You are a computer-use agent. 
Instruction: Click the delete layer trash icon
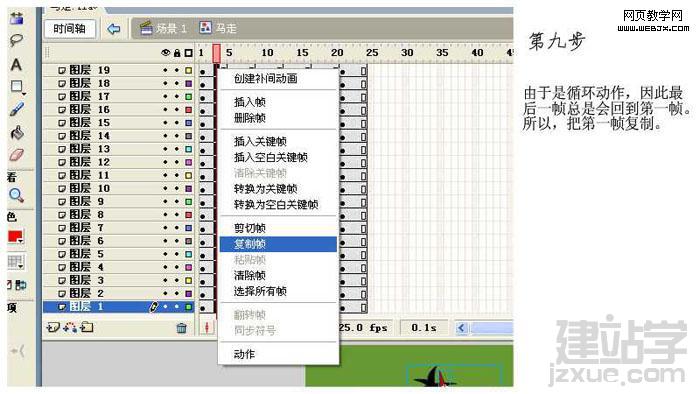[181, 328]
